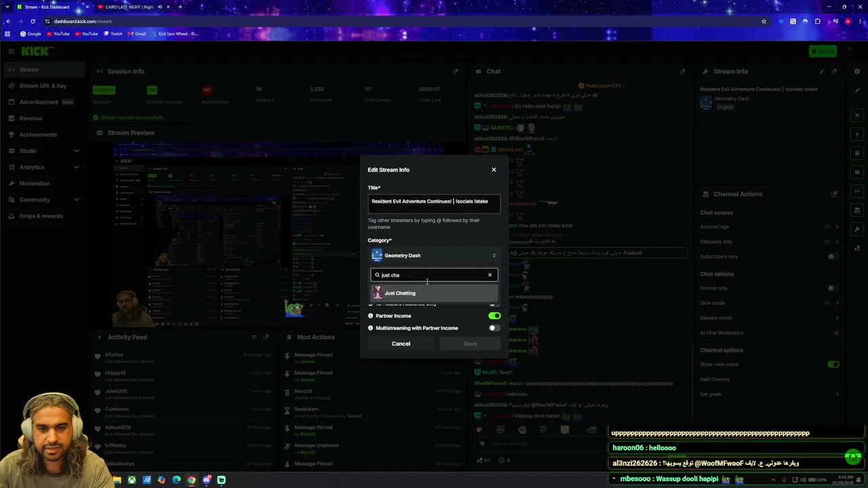The image size is (868, 488).
Task: Pop out the Activity Feed panel
Action: pyautogui.click(x=266, y=337)
